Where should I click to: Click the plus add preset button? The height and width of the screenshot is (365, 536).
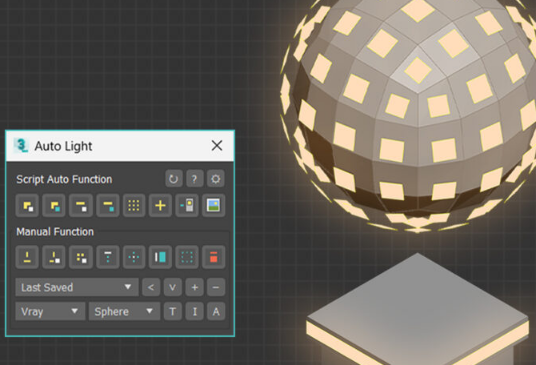[x=195, y=287]
